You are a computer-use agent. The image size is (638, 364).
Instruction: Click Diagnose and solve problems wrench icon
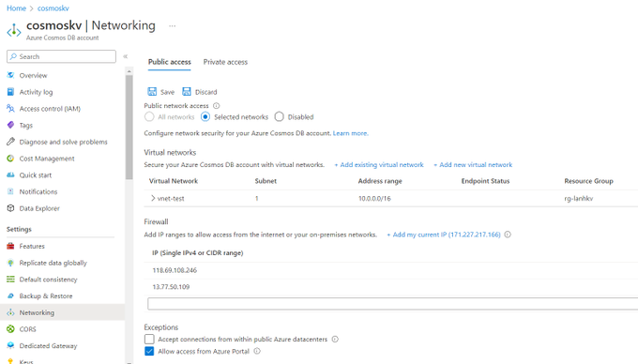[x=10, y=142]
